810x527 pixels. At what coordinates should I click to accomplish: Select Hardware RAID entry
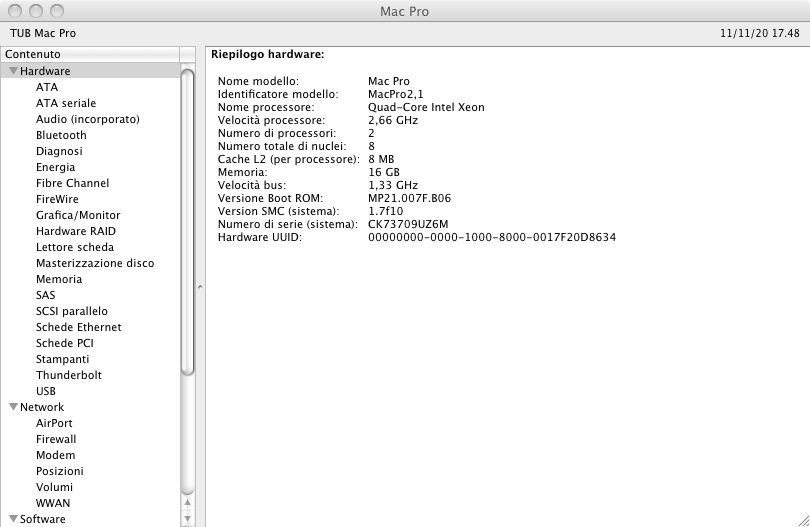coord(76,231)
